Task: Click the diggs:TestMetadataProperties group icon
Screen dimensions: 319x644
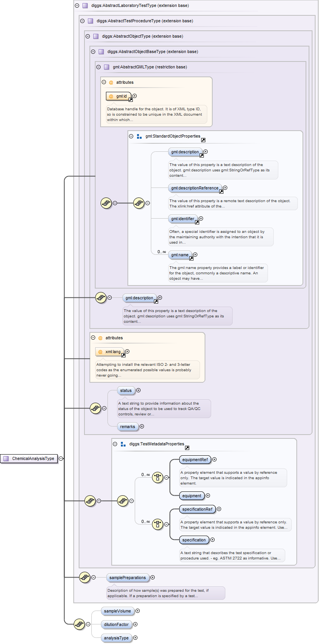Action: coord(123,444)
